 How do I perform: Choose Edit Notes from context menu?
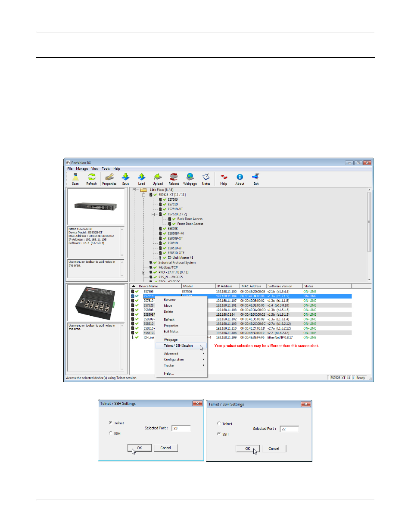(x=181, y=331)
